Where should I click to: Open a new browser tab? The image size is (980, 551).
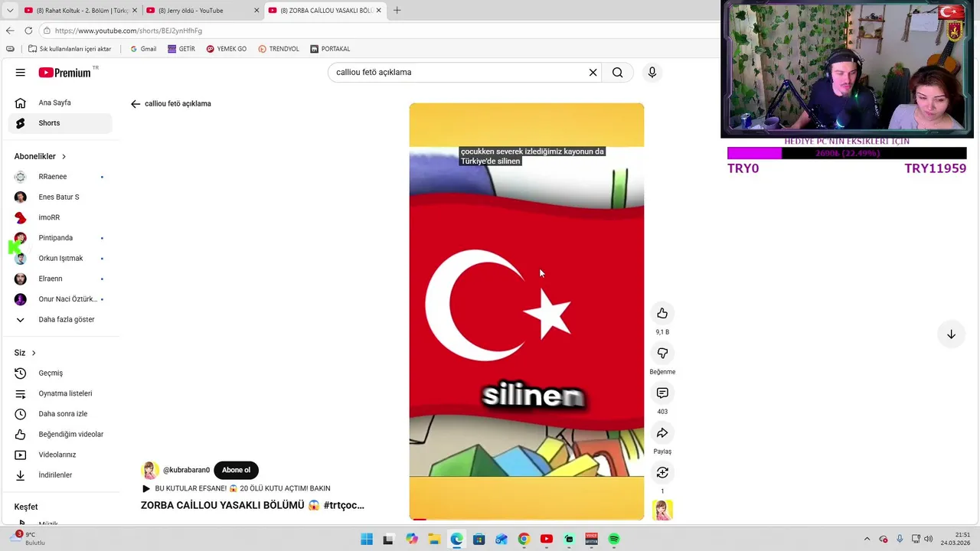pyautogui.click(x=397, y=11)
